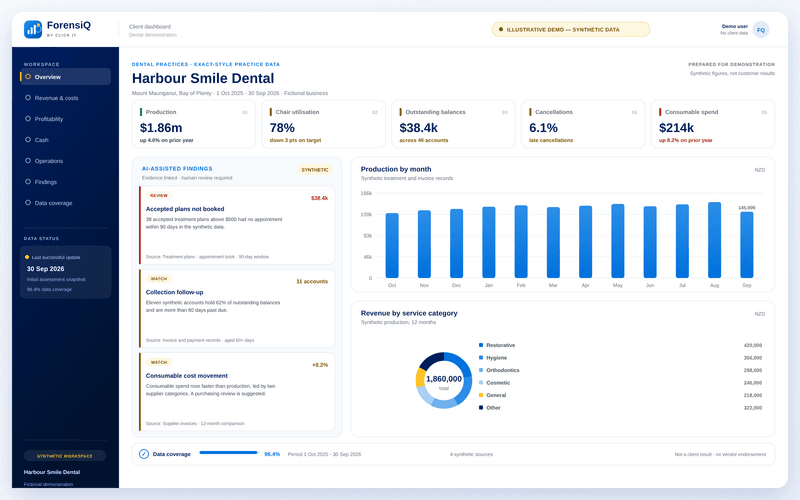Viewport: 800px width, 500px height.
Task: Open the Profitability section
Action: coord(65,118)
